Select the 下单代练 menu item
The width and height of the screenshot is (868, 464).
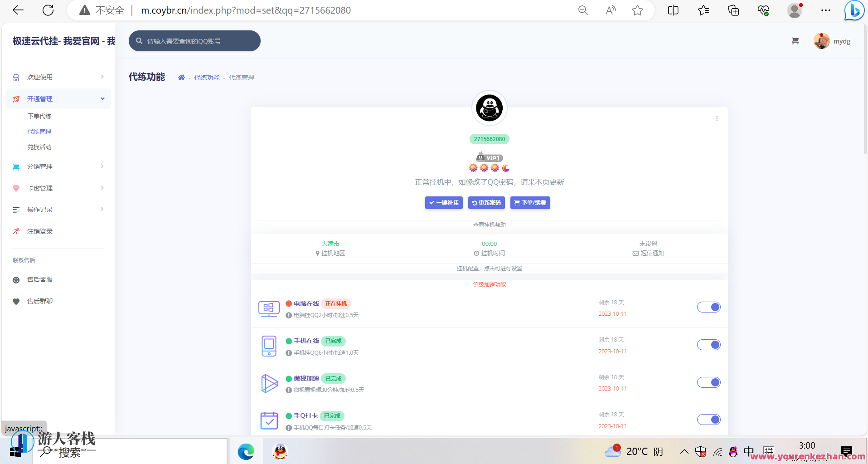coord(39,116)
